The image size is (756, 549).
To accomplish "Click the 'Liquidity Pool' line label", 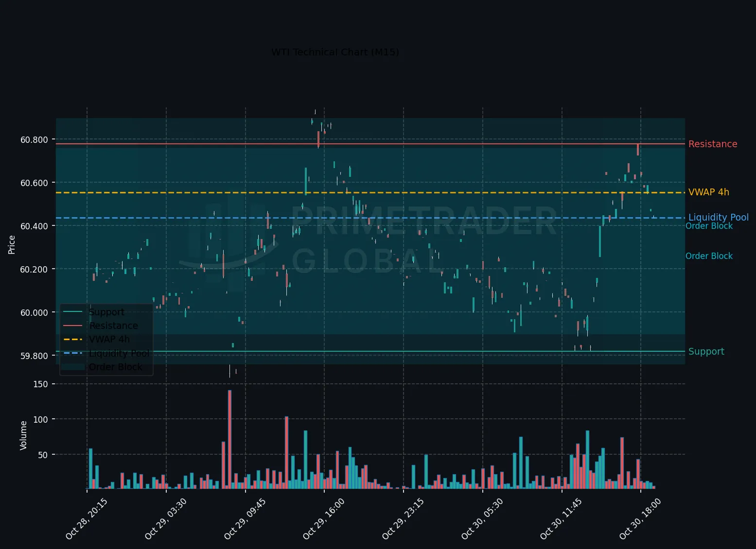I will click(719, 217).
